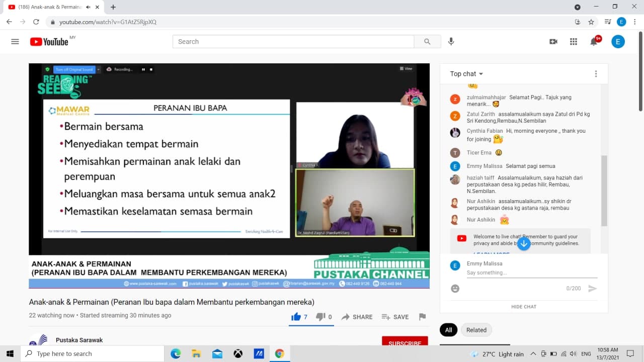Image resolution: width=644 pixels, height=362 pixels.
Task: Click the Ticer Erna chat author name
Action: coord(479,153)
